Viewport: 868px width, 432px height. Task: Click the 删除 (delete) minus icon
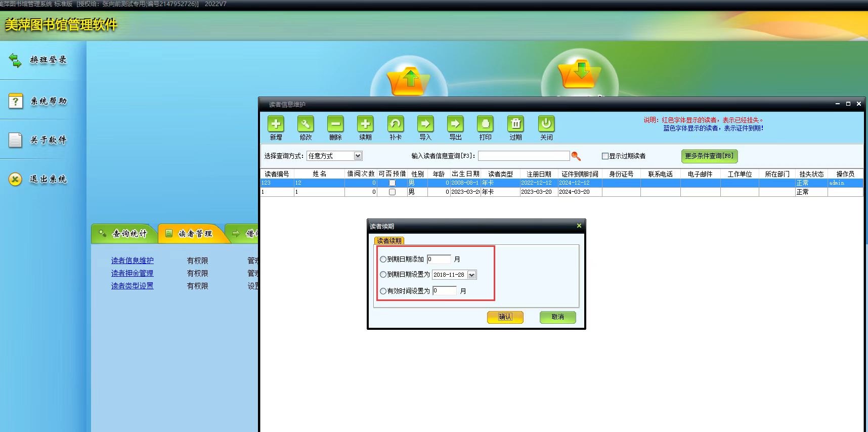(x=335, y=124)
